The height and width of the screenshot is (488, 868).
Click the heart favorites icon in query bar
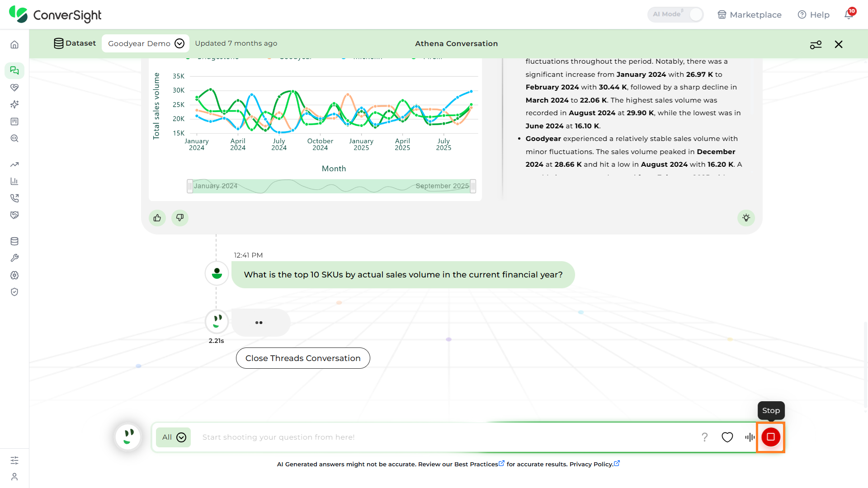727,437
